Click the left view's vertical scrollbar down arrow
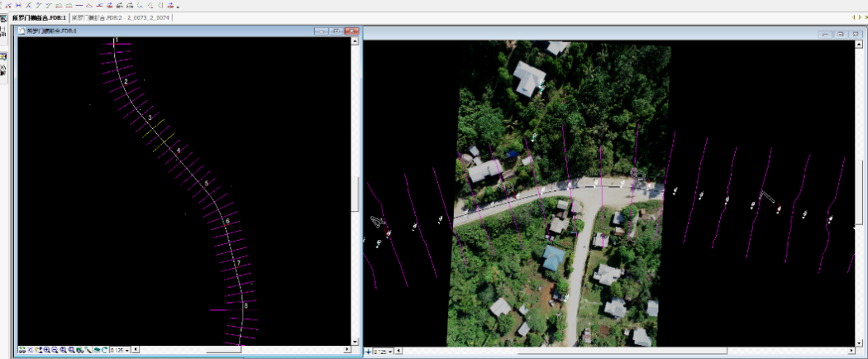868x359 pixels. (356, 341)
